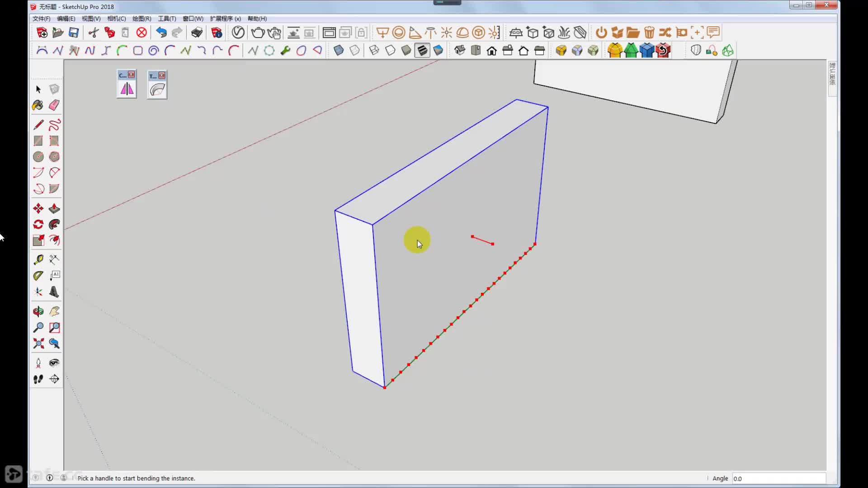Click the Cut scissors icon
This screenshot has height=488, width=868.
(94, 33)
